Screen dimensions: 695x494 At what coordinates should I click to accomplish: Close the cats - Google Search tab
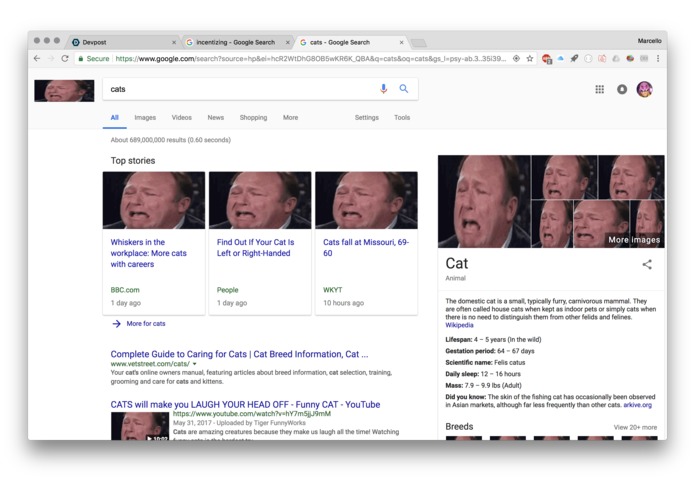point(402,43)
